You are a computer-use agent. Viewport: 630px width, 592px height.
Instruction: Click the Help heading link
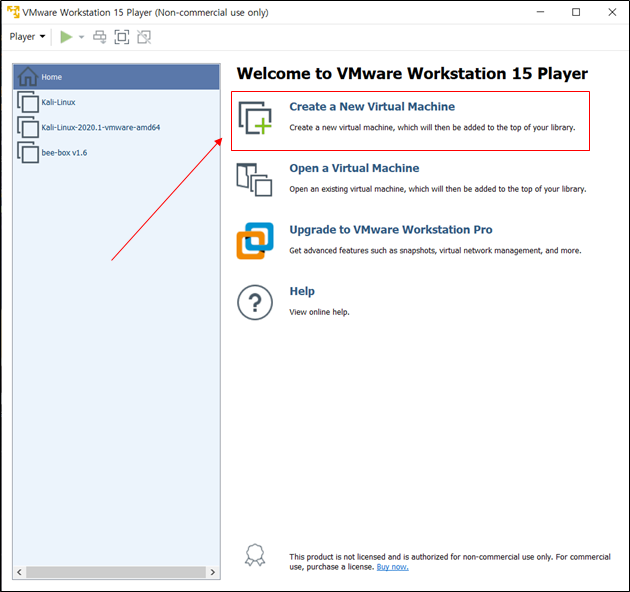pos(302,291)
